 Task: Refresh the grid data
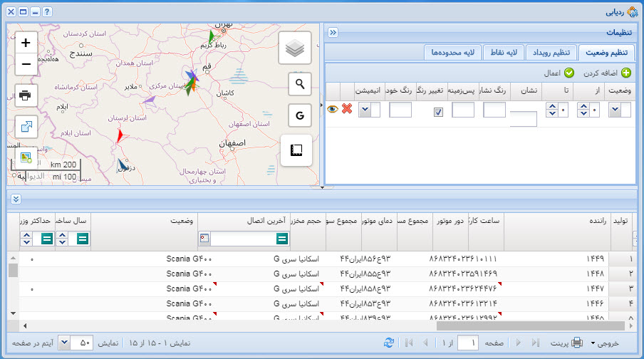[x=388, y=343]
